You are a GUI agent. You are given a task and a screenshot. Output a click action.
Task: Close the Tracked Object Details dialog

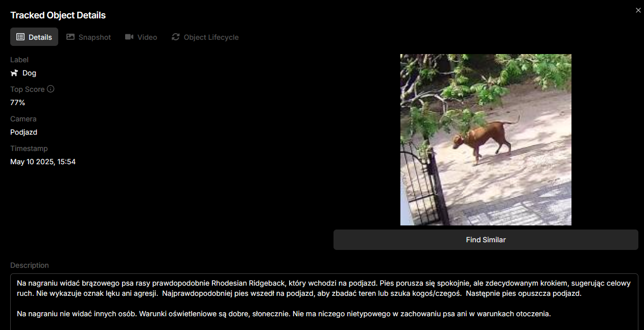point(638,10)
